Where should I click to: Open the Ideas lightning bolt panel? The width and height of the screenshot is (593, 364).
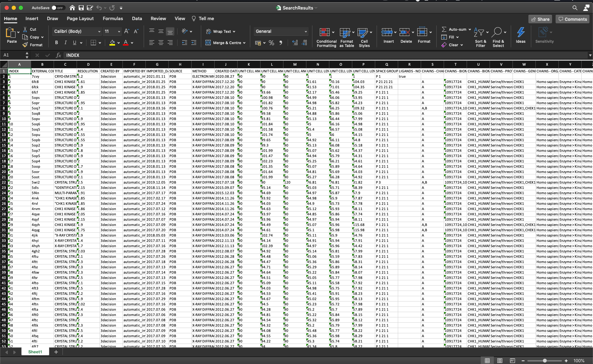click(521, 35)
